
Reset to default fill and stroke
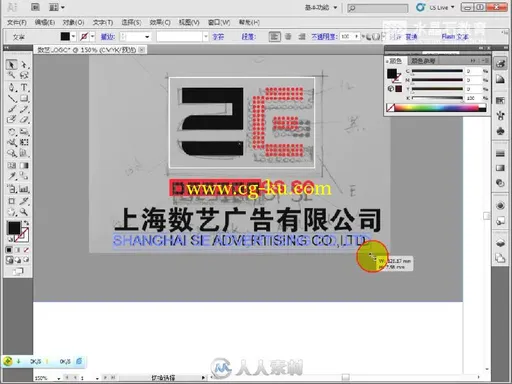pyautogui.click(x=10, y=239)
